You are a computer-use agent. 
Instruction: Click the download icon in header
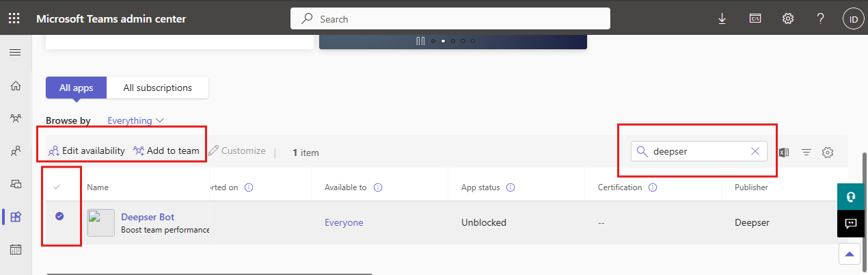click(x=722, y=18)
